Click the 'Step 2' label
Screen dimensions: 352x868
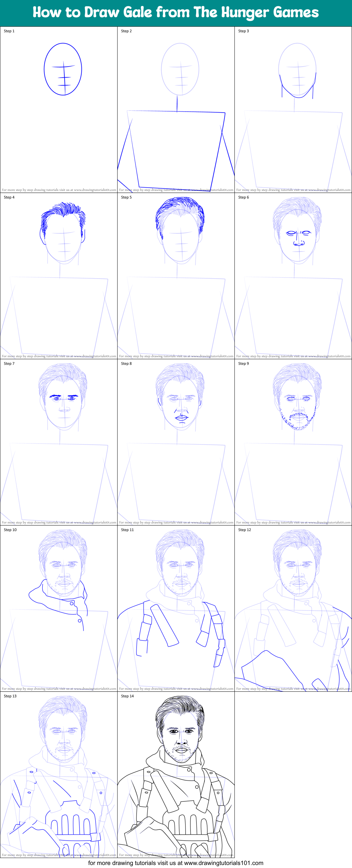coord(126,31)
